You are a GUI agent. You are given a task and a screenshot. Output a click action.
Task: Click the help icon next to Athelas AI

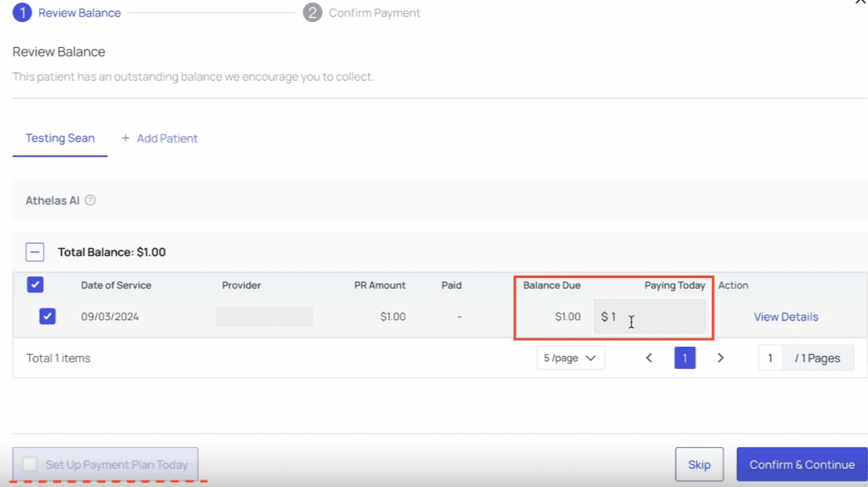pos(90,200)
